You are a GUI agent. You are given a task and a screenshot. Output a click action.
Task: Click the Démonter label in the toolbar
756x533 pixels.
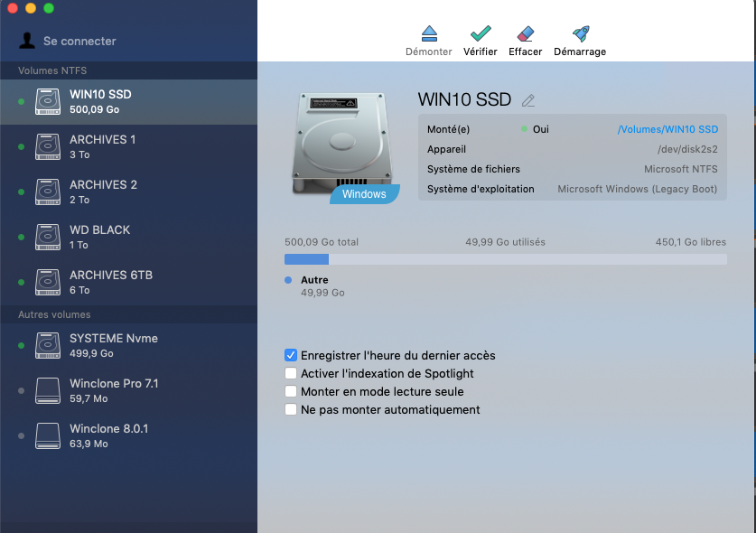(x=429, y=51)
